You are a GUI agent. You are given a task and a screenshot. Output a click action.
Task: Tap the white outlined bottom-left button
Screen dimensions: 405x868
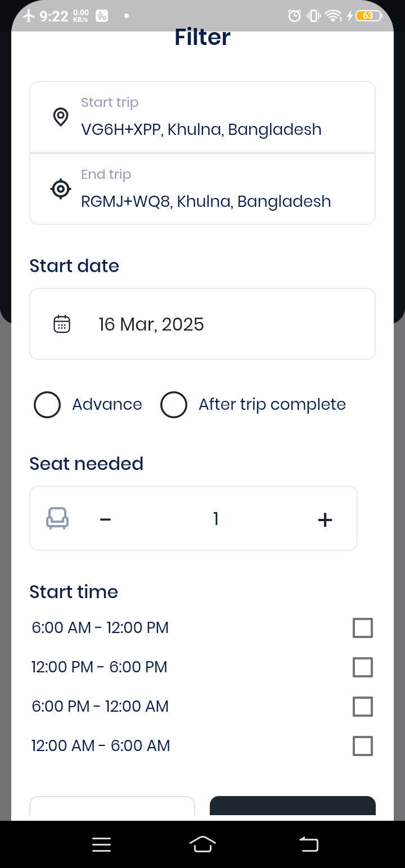(112, 806)
